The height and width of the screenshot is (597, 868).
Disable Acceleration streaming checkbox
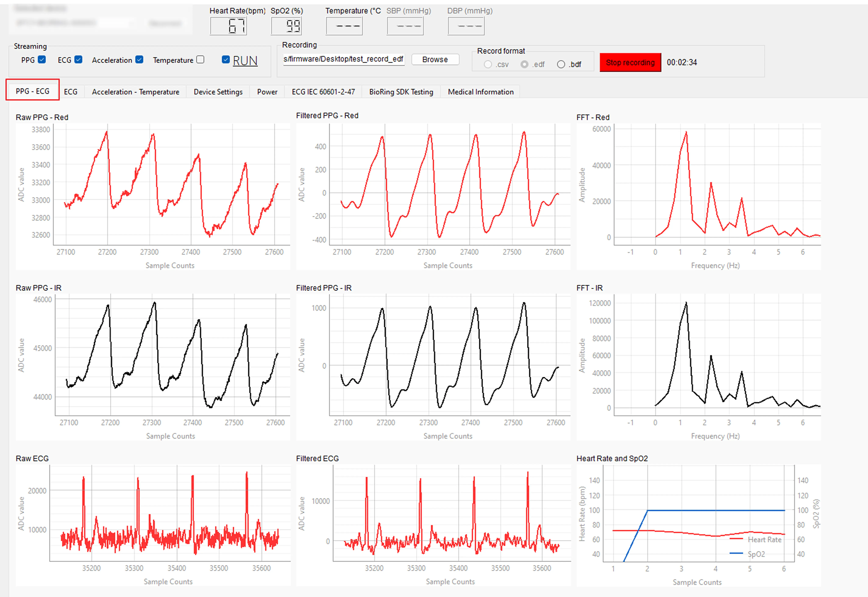tap(139, 60)
